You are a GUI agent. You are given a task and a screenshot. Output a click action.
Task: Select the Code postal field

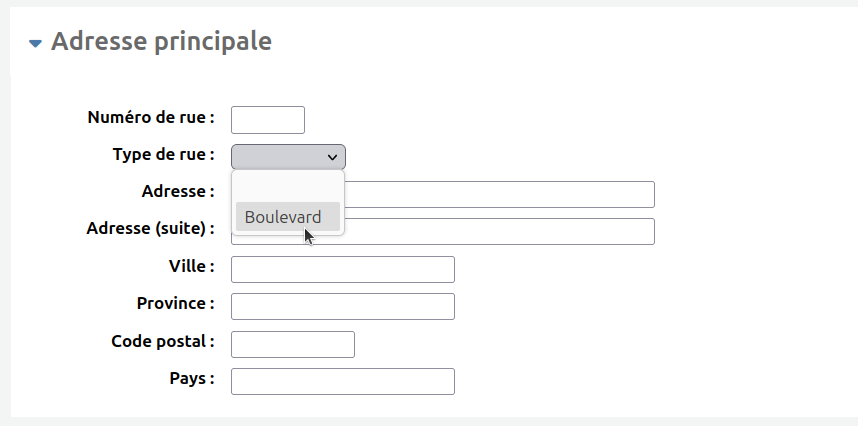[x=293, y=345]
